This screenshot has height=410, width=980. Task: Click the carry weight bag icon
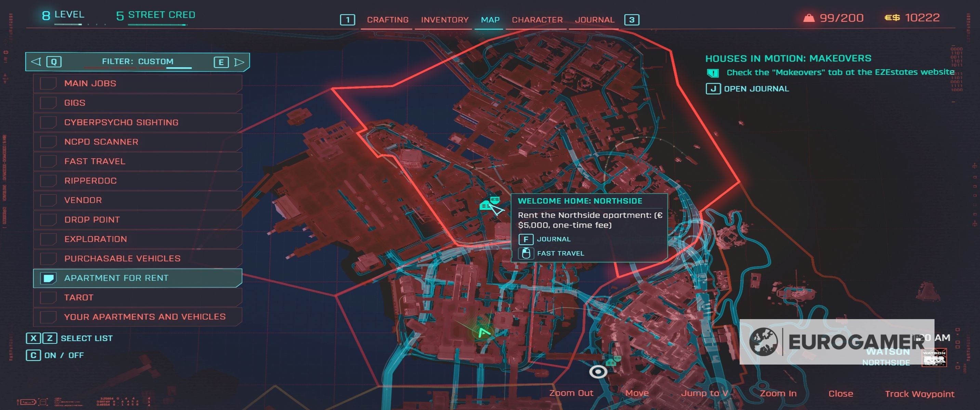(x=808, y=18)
